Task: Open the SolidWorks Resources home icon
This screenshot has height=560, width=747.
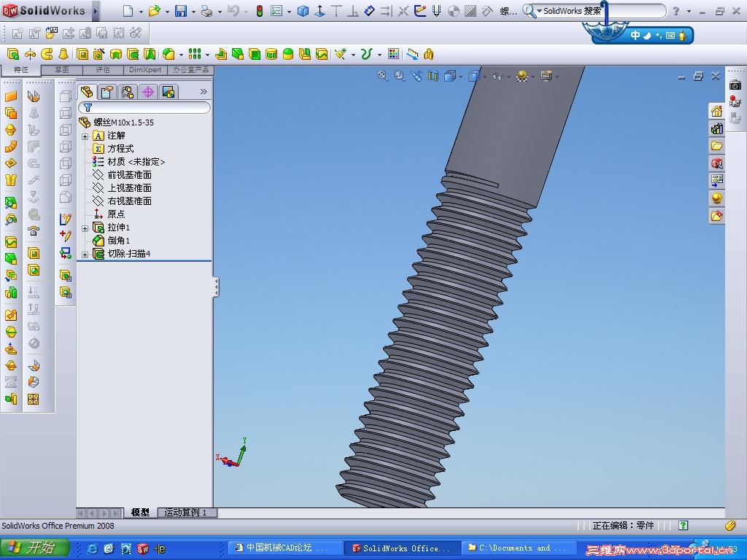Action: pos(717,112)
